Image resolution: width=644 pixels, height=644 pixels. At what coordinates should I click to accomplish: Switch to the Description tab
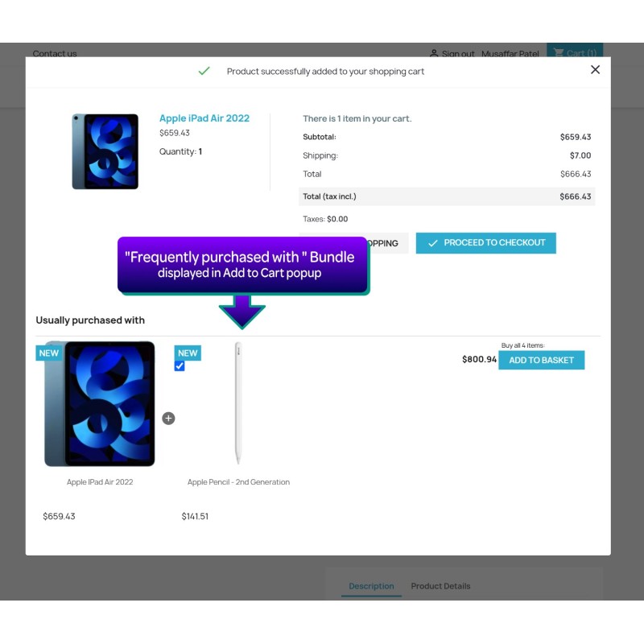click(x=371, y=586)
